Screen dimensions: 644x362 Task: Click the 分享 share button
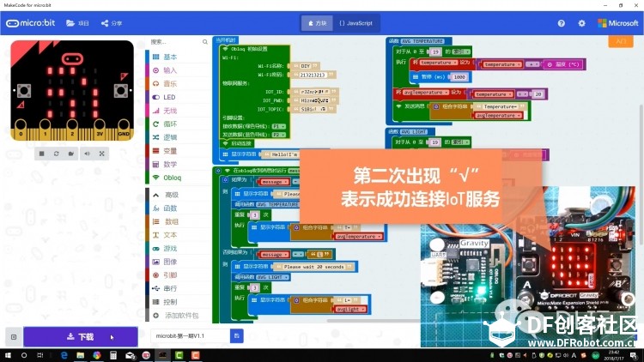(112, 23)
